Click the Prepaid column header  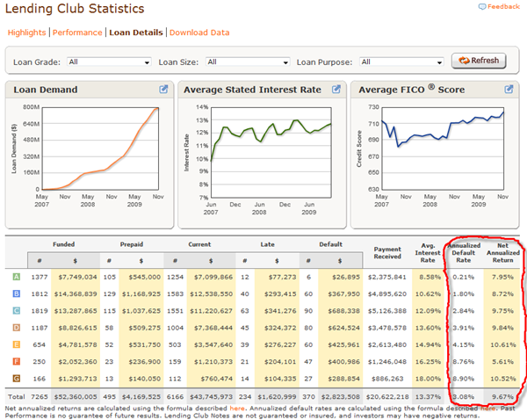coord(132,244)
